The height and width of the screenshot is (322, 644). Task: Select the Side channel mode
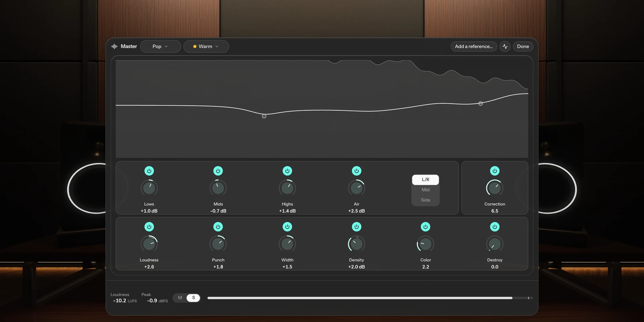[x=426, y=200]
